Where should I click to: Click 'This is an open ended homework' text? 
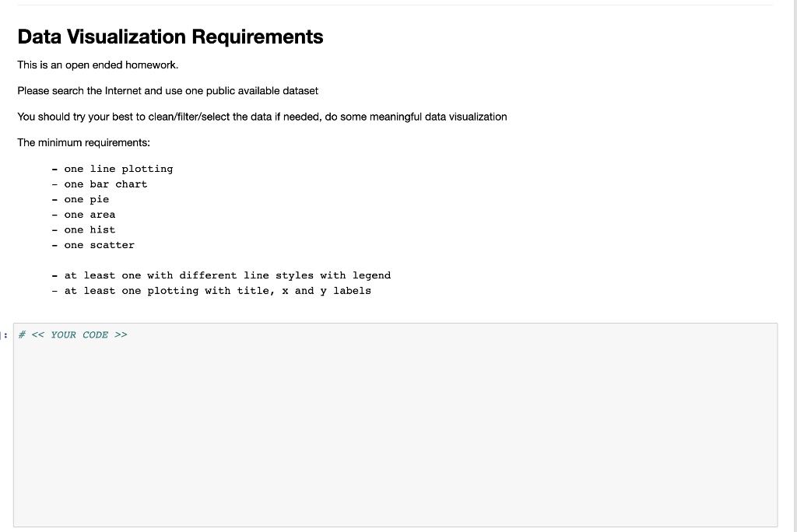click(97, 65)
